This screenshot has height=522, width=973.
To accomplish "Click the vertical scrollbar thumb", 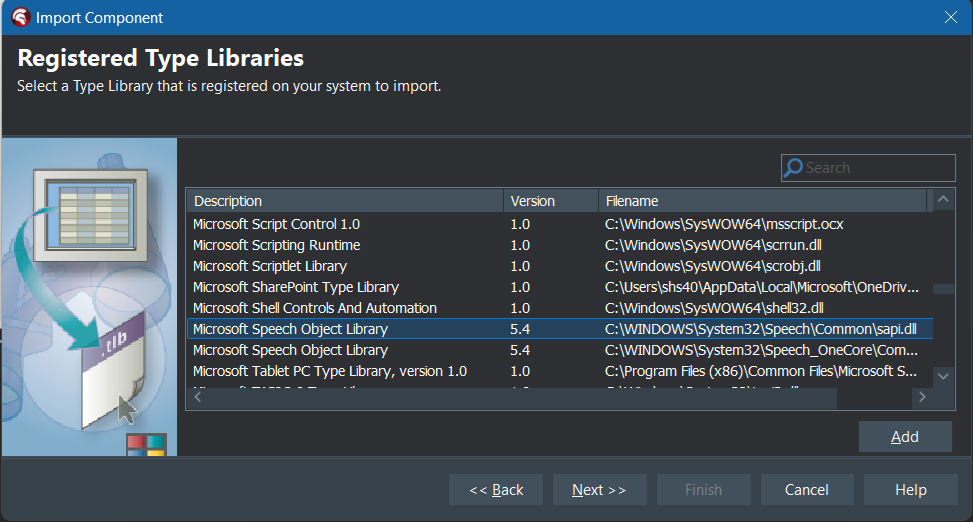I will click(943, 289).
